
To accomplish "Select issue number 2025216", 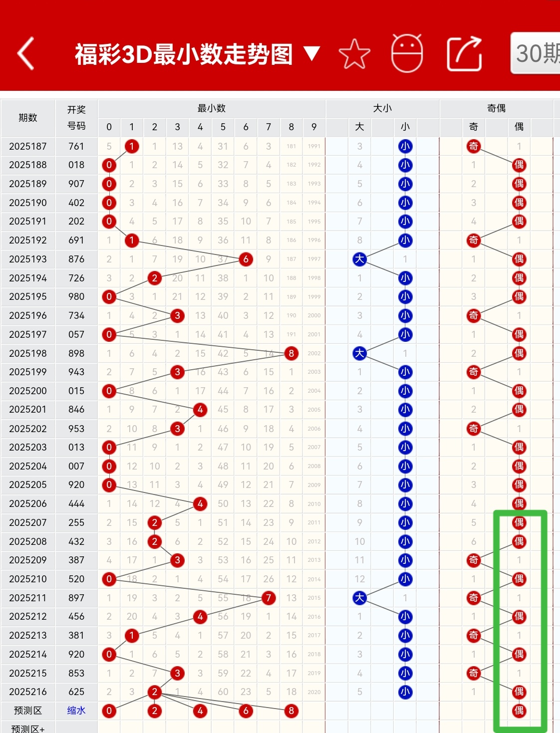I will tap(28, 692).
